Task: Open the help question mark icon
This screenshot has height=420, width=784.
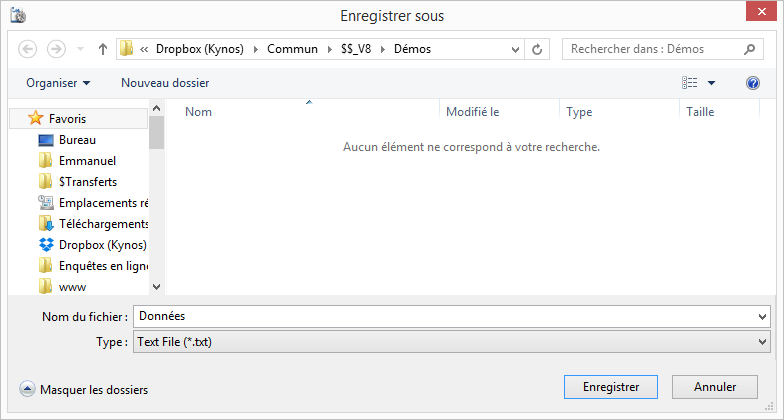Action: tap(752, 83)
